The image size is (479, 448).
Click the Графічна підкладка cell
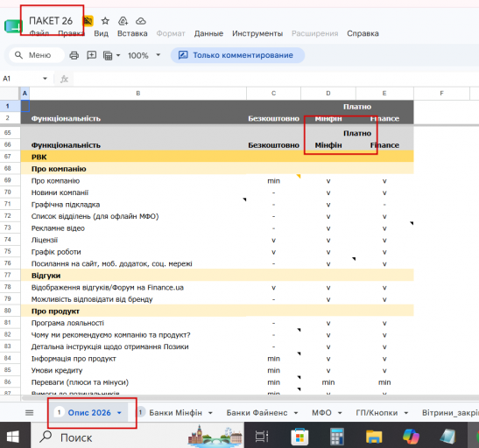pos(137,205)
